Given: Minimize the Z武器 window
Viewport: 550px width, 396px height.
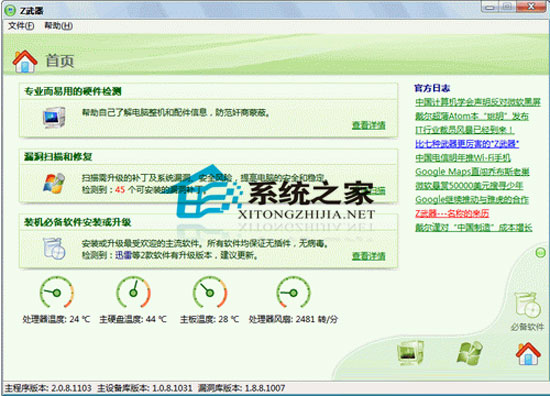Looking at the screenshot, I should coord(490,7).
